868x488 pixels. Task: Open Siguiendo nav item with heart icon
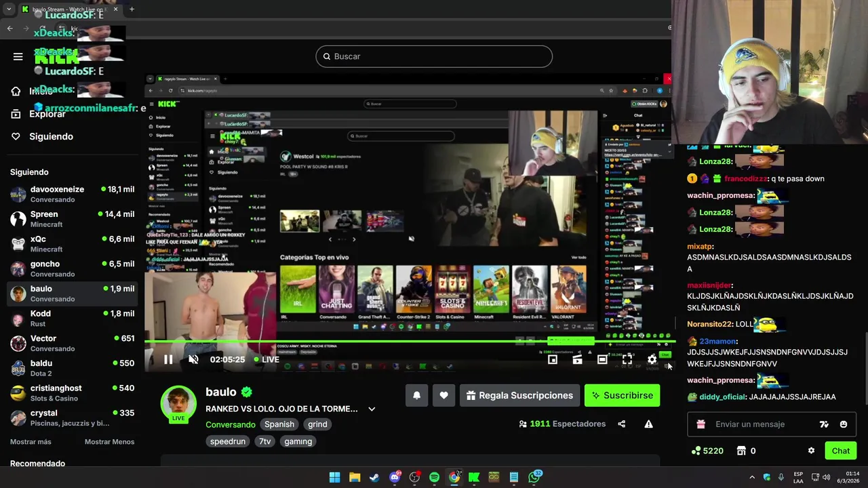[42, 136]
